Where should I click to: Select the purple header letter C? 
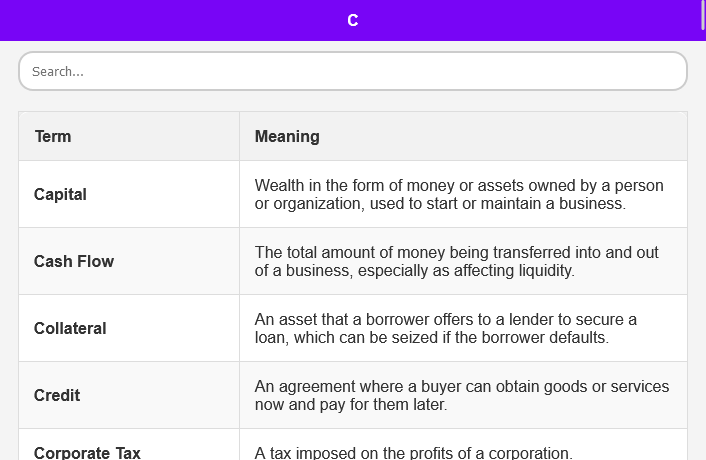(x=353, y=20)
